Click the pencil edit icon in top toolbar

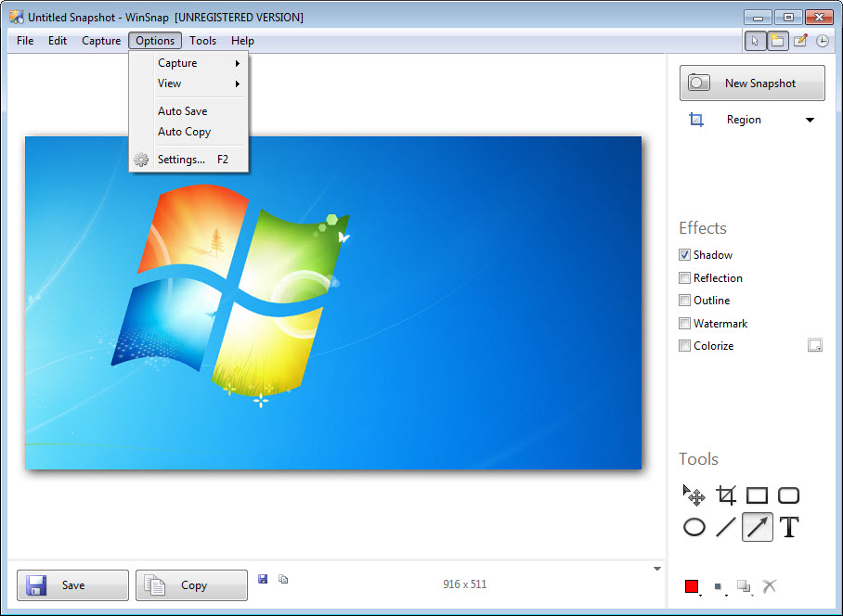tap(800, 41)
